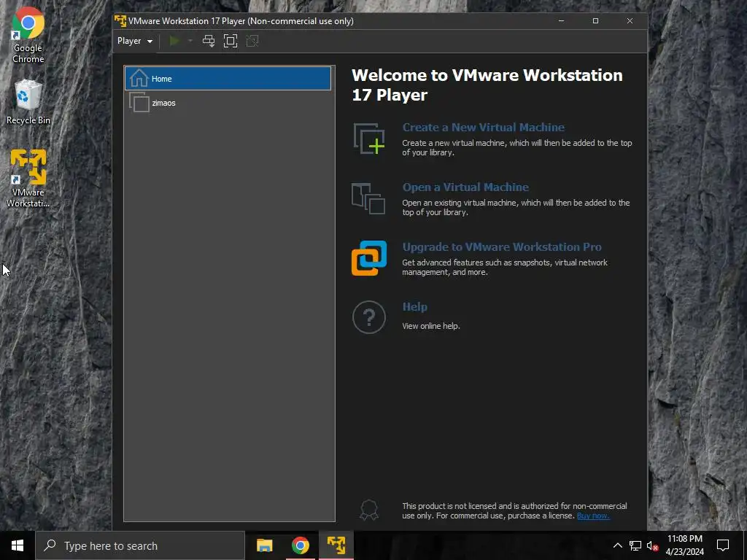
Task: Show hidden system tray icons
Action: [x=617, y=545]
